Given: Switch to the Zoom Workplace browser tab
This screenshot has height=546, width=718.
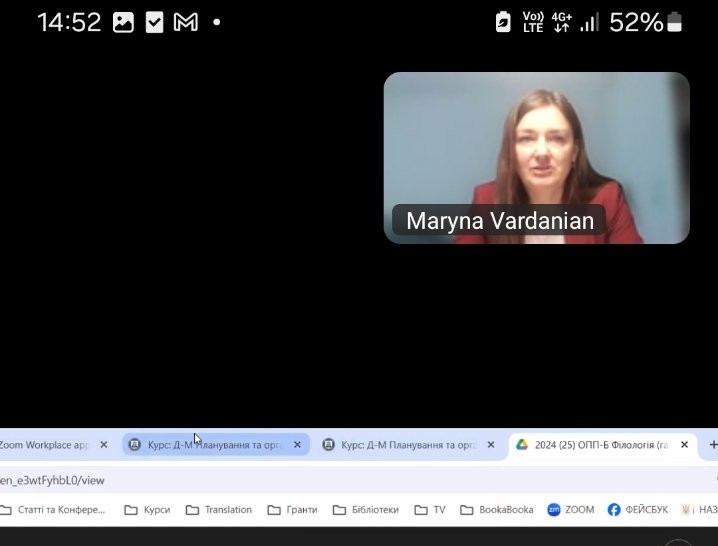Looking at the screenshot, I should click(x=44, y=445).
